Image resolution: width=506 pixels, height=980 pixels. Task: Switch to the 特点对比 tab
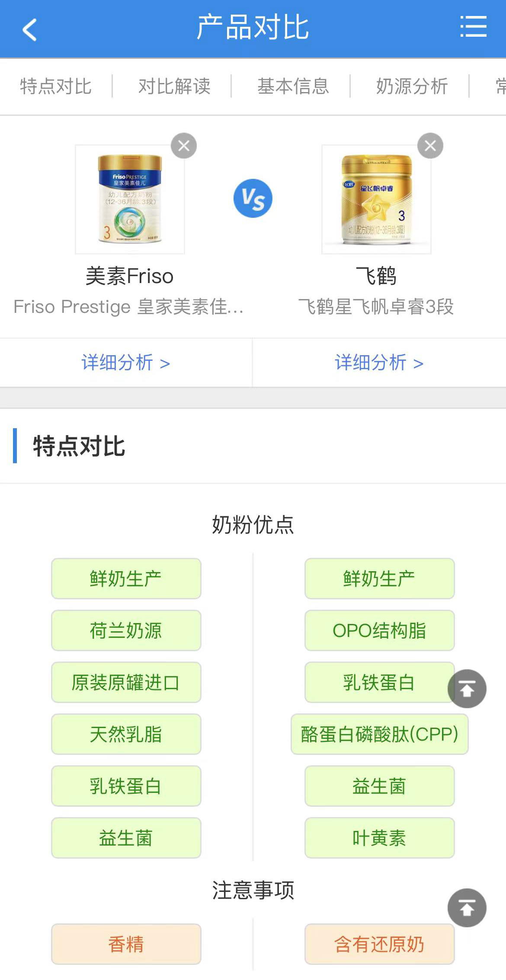56,86
